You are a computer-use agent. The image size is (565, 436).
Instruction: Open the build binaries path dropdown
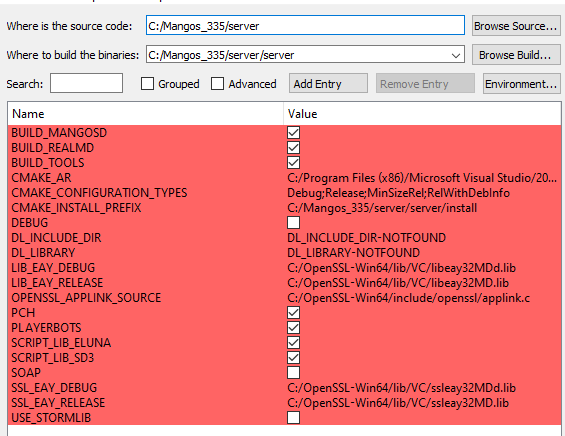(455, 55)
